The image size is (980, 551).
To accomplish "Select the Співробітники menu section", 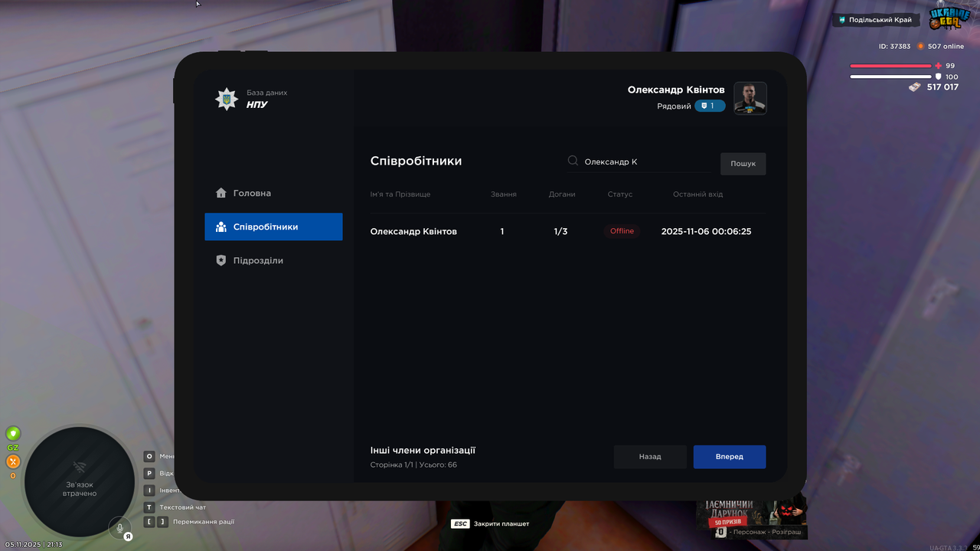I will (273, 227).
